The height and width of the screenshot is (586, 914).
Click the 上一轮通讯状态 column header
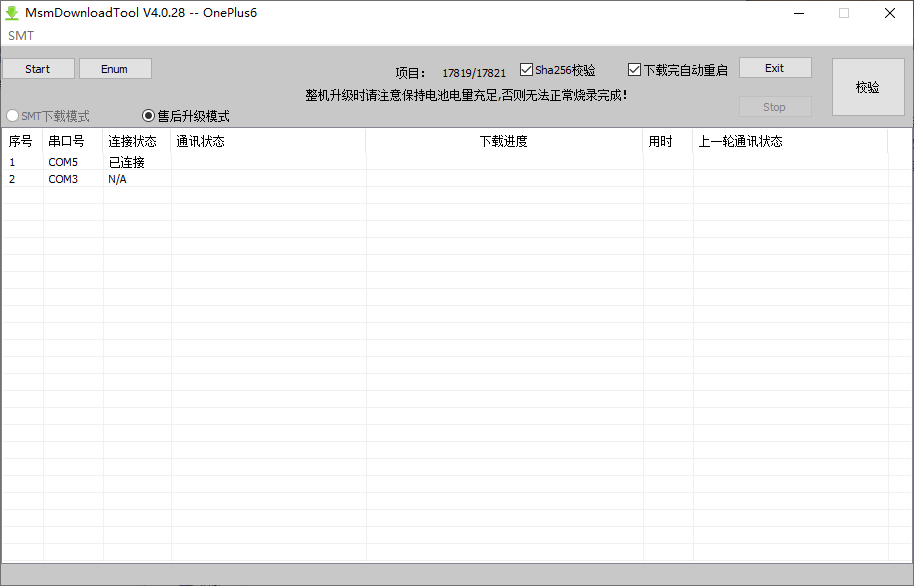[x=790, y=141]
